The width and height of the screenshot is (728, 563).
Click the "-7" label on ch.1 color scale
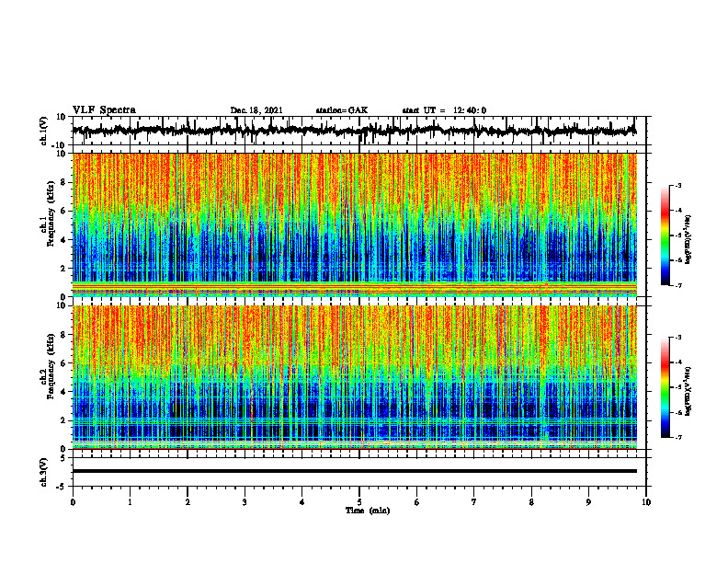678,285
